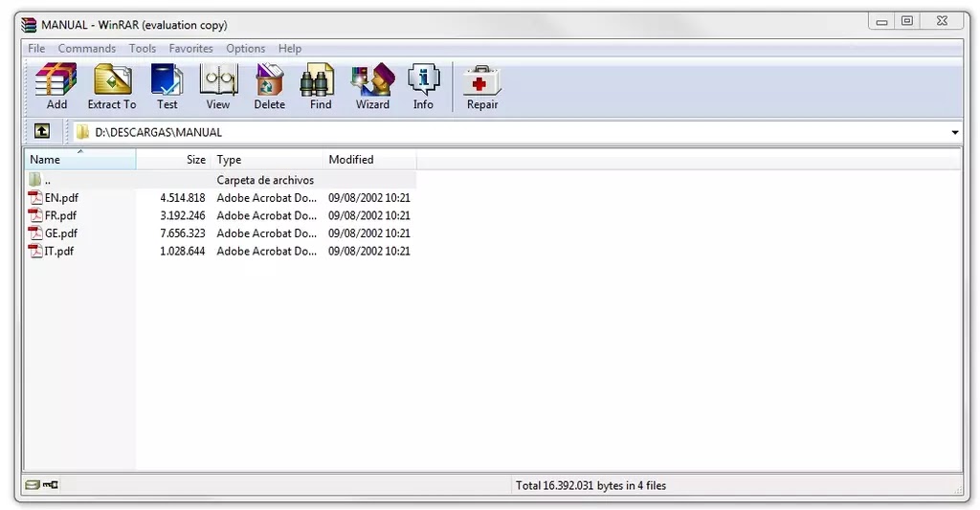
Task: Select the ".." parent folder entry
Action: point(48,181)
